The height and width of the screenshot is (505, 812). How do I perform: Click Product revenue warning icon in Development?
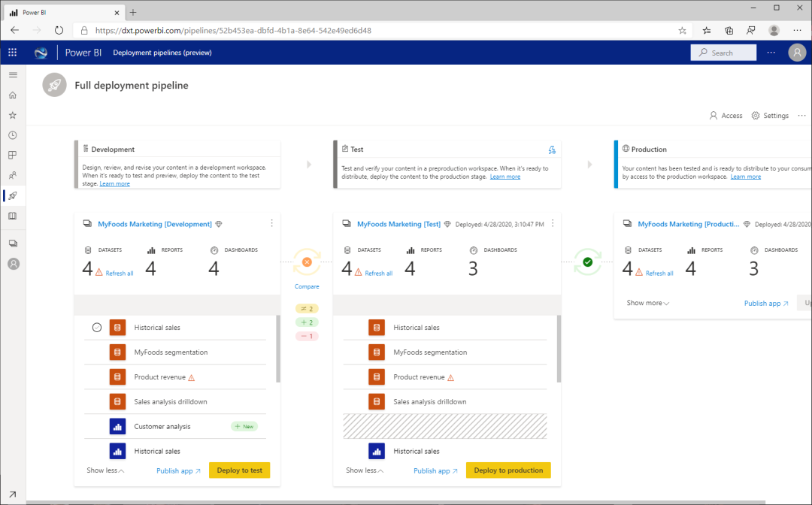(192, 378)
